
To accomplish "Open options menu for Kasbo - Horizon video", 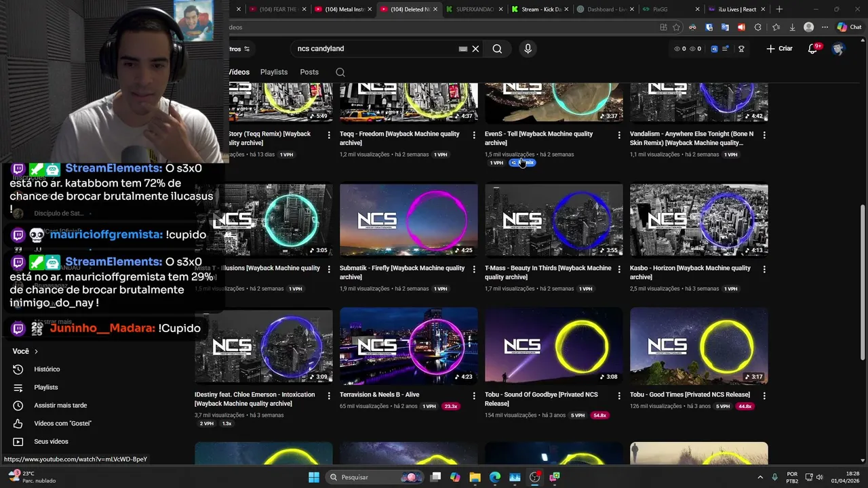I will point(764,269).
